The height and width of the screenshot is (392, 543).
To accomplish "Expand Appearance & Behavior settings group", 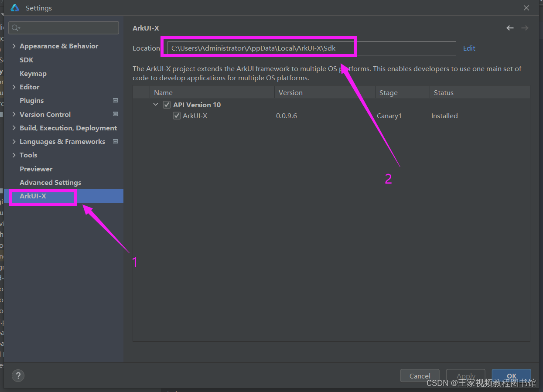I will click(14, 46).
